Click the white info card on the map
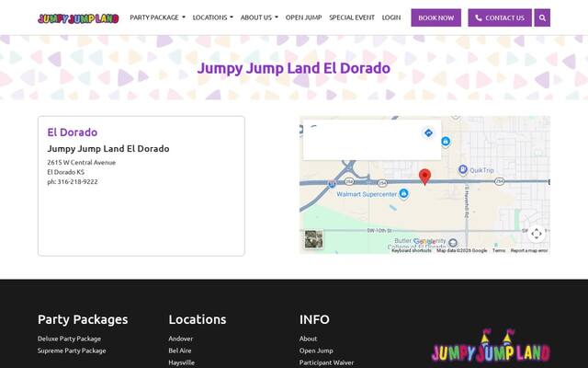The image size is (588, 368). pos(371,140)
